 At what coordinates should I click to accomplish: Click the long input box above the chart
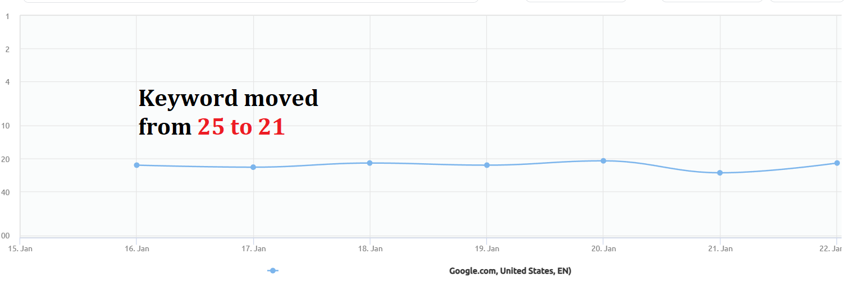[250, 1]
